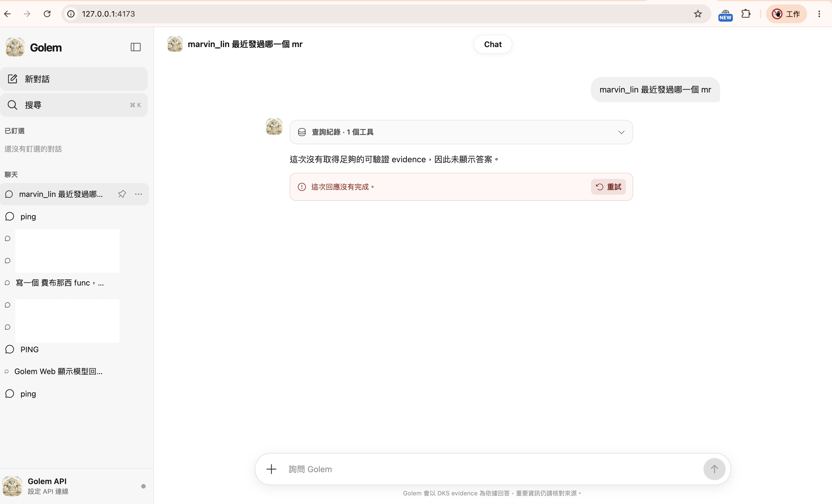This screenshot has width=832, height=504.
Task: Go forward with the browser forward arrow
Action: coord(27,14)
